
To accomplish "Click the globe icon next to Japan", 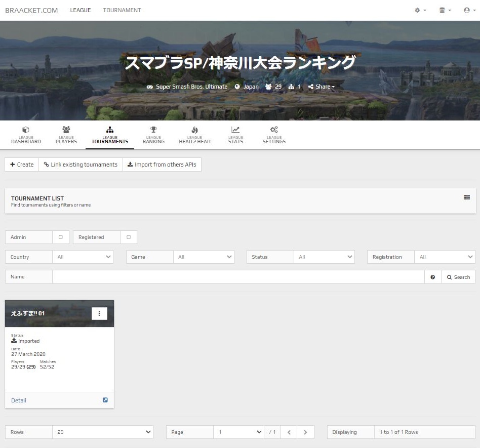I will [237, 87].
